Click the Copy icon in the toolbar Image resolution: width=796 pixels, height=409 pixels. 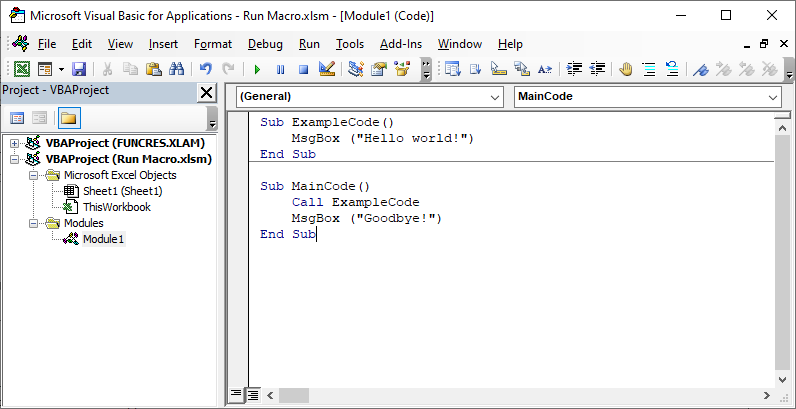(130, 69)
